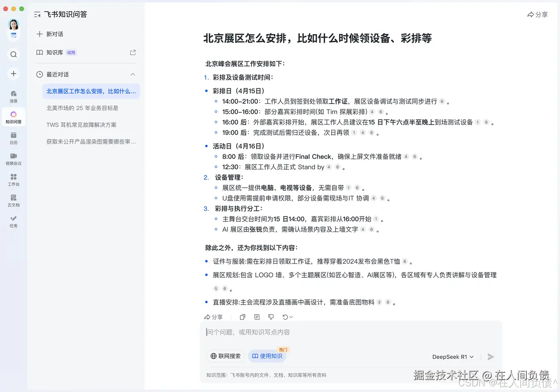Click citation marker 6 after 直播安排
The width and height of the screenshot is (560, 392).
[388, 301]
